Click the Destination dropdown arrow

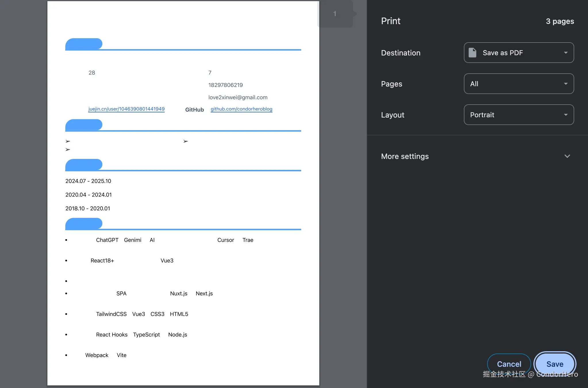[566, 53]
